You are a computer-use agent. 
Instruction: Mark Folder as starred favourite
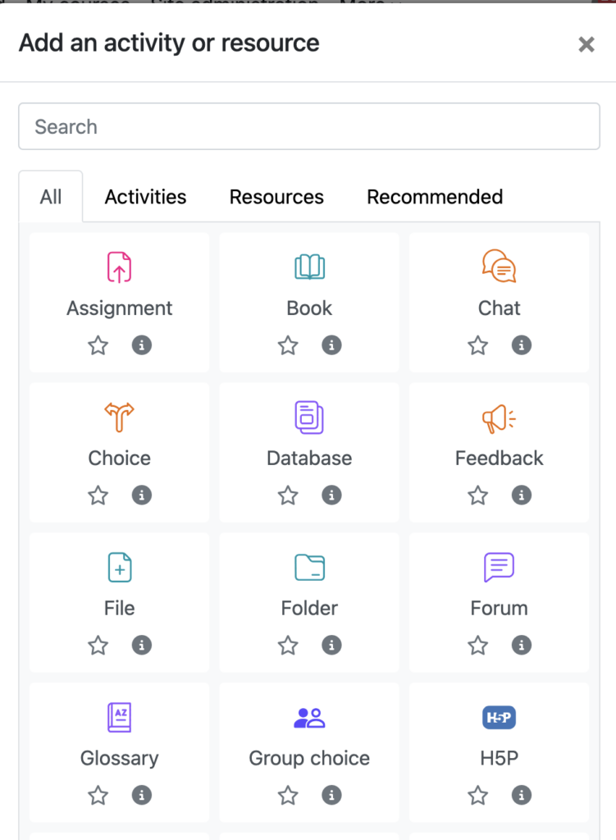(288, 646)
